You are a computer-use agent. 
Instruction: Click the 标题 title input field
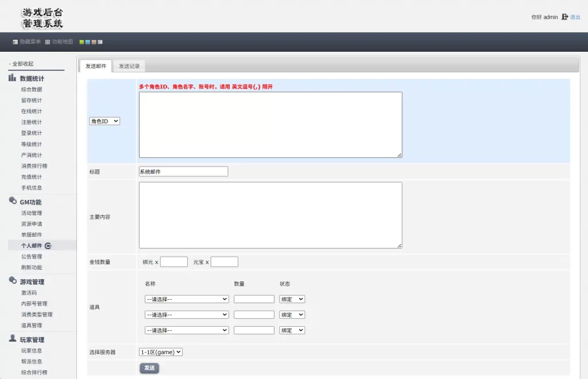click(x=183, y=171)
